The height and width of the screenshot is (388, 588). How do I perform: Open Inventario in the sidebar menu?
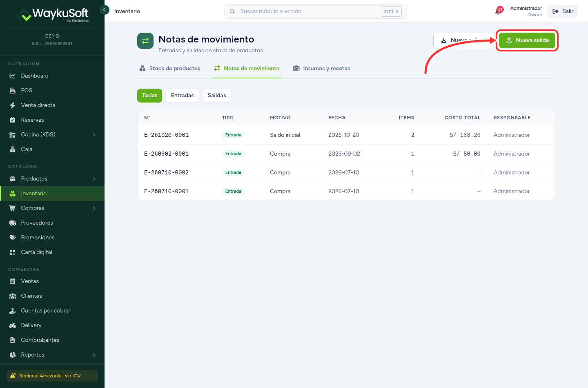(x=52, y=194)
